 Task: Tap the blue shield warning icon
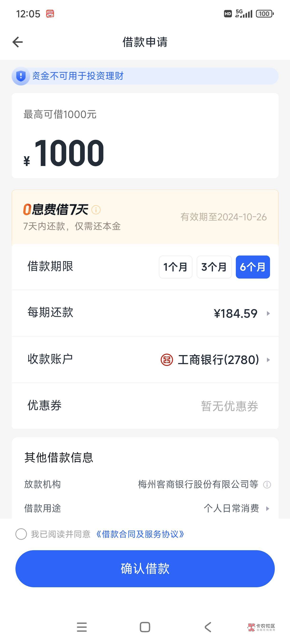21,76
